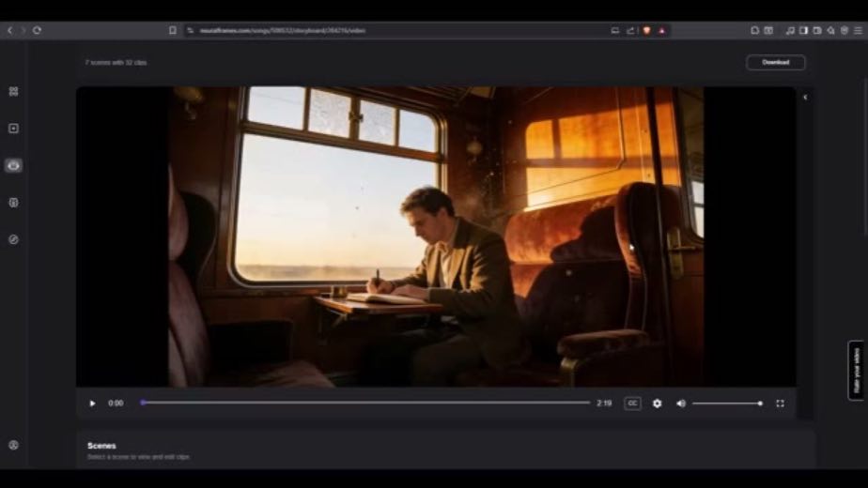Click the Download button
The height and width of the screenshot is (488, 868).
[x=776, y=63]
